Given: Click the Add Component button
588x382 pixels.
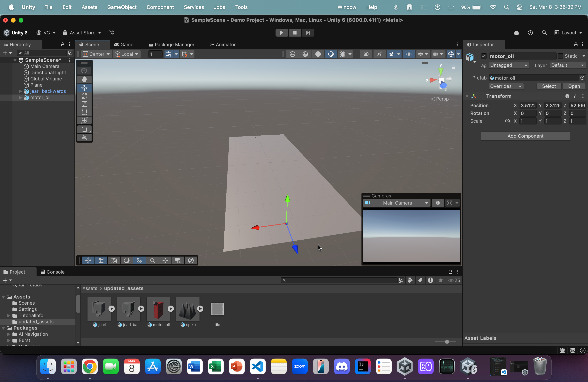Looking at the screenshot, I should point(525,136).
